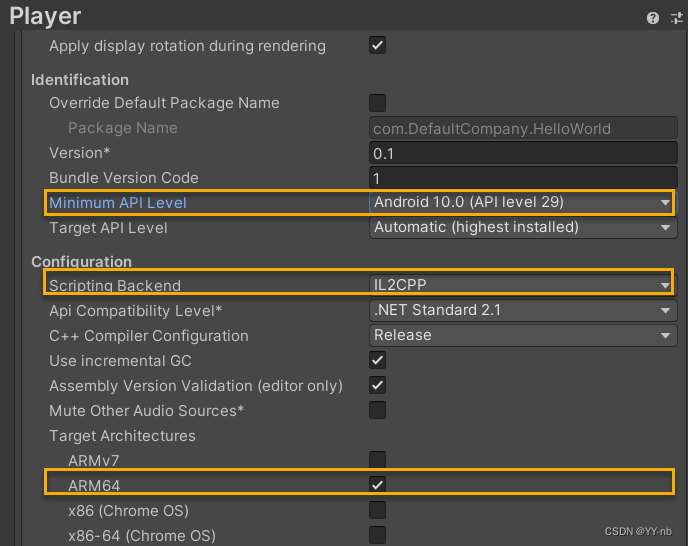Change the Scripting Backend dropdown
This screenshot has width=688, height=546.
(522, 285)
